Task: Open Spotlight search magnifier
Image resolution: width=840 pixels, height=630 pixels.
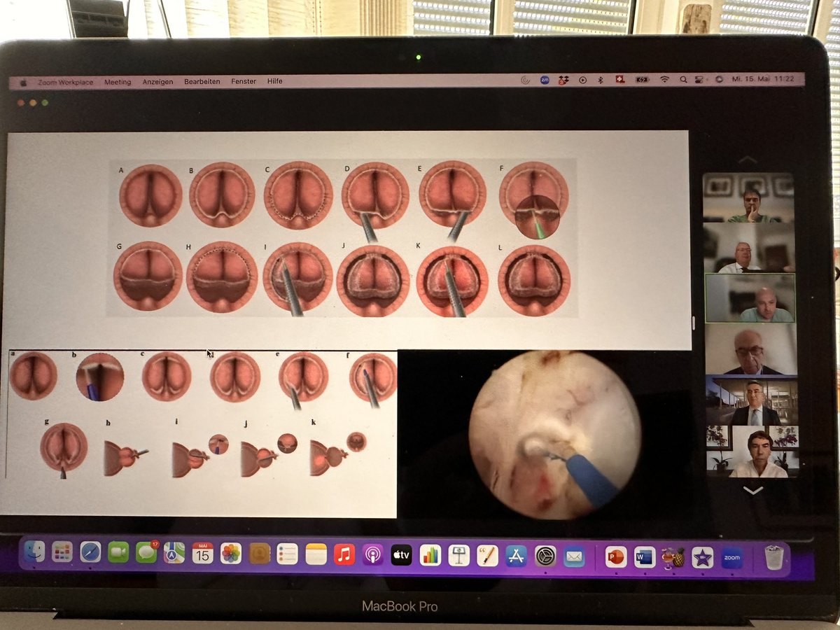Action: click(683, 80)
